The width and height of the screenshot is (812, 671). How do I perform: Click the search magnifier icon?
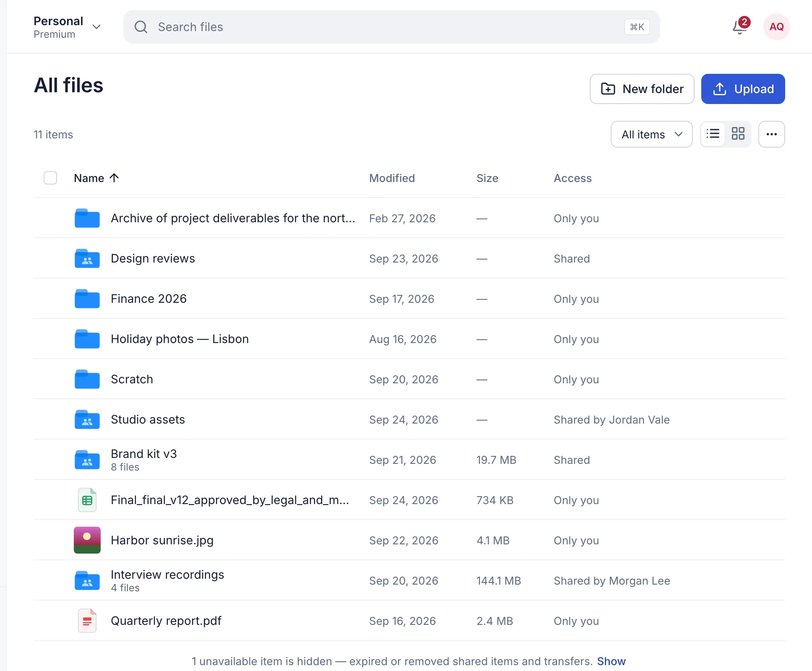tap(141, 27)
